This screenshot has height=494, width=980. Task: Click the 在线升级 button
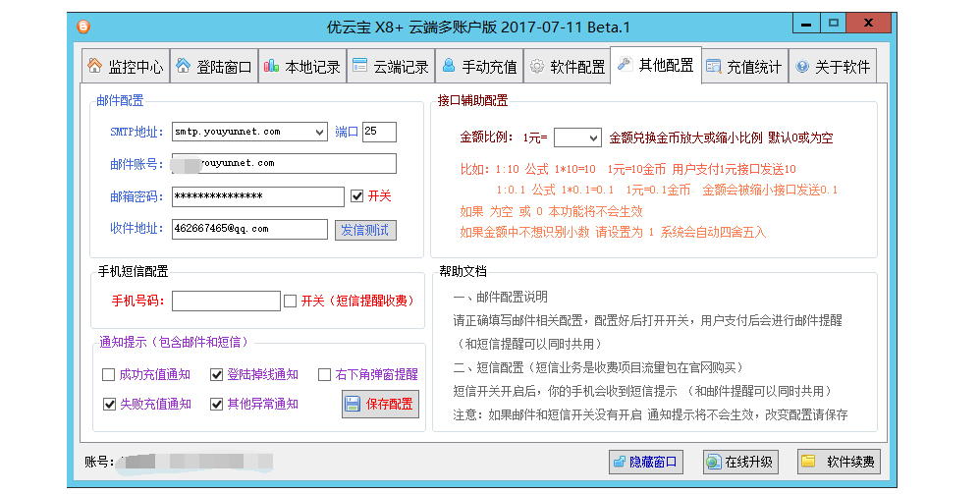(738, 462)
